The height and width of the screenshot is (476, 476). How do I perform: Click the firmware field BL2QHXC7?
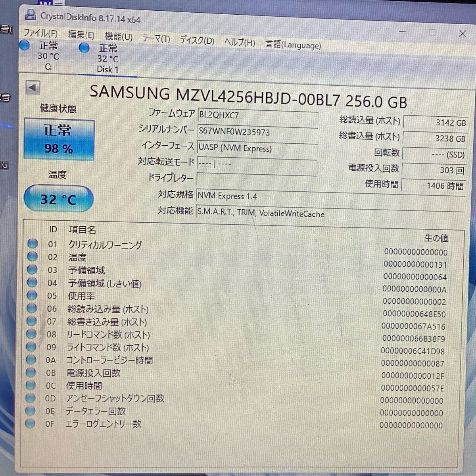(257, 115)
